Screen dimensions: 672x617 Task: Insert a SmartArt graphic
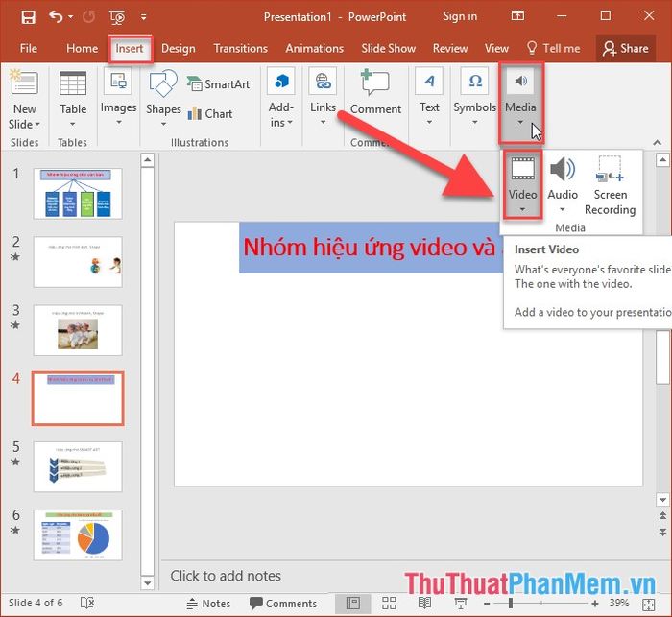219,84
